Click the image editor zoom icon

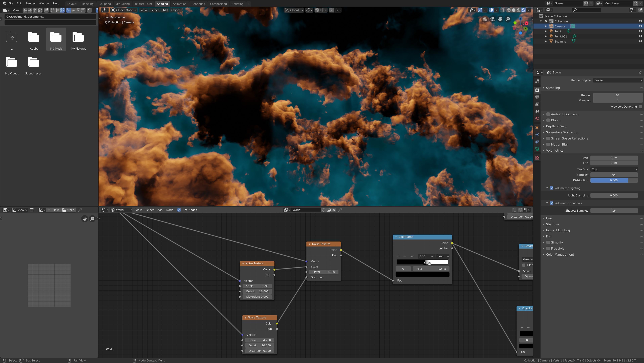[92, 219]
